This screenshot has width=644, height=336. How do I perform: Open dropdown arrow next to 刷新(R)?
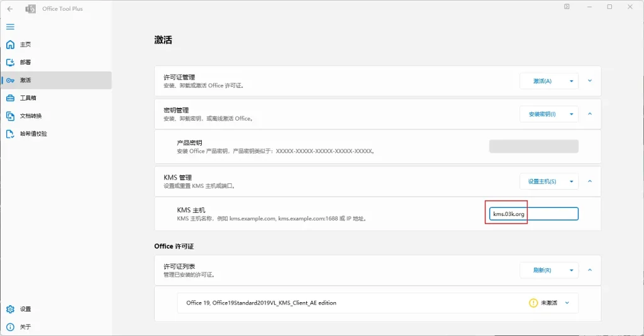pyautogui.click(x=571, y=270)
